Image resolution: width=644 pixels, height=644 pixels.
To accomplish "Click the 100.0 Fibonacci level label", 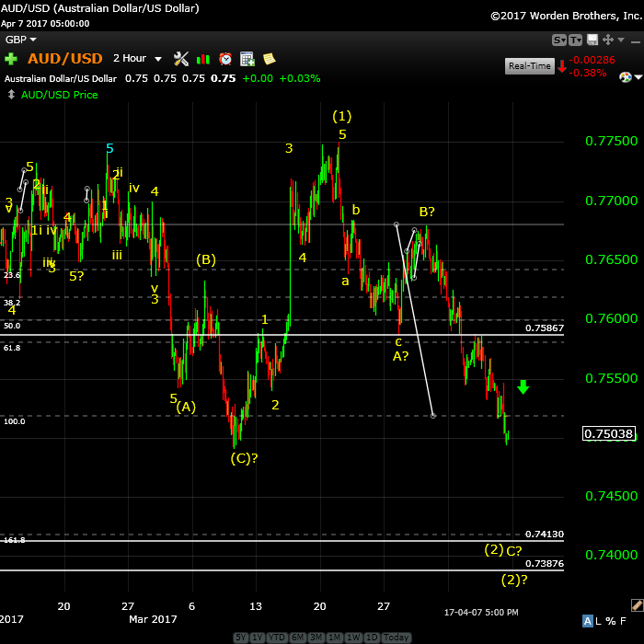I will tap(15, 421).
